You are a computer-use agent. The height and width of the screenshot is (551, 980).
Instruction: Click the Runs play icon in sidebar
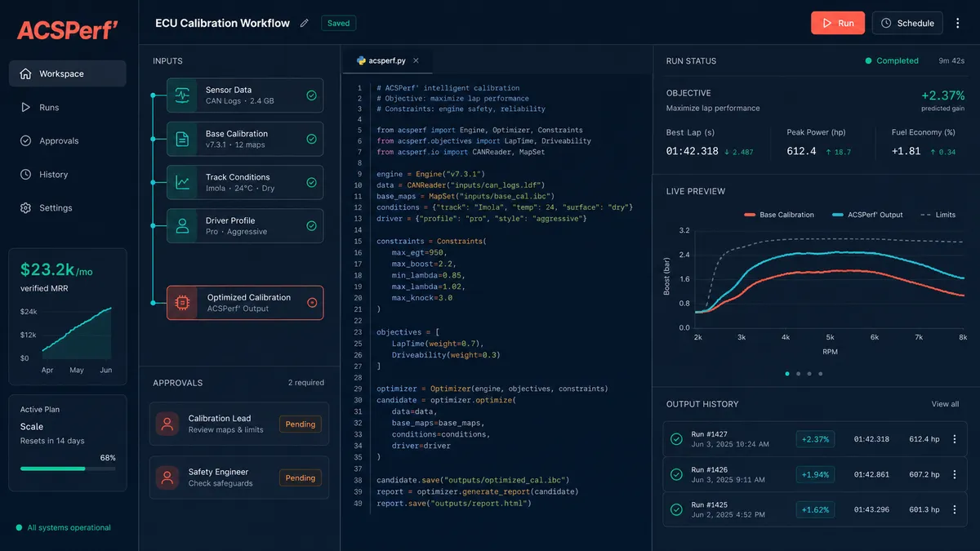pos(25,107)
